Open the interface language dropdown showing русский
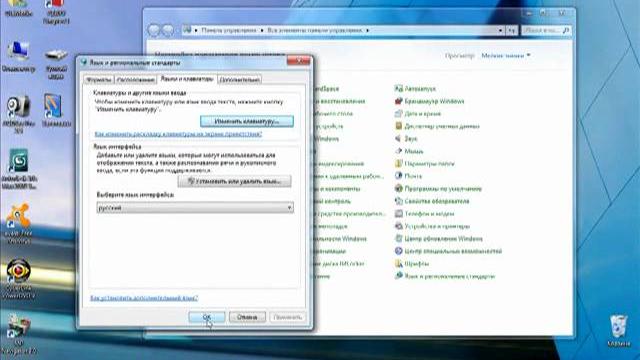Image resolution: width=640 pixels, height=360 pixels. tap(195, 208)
